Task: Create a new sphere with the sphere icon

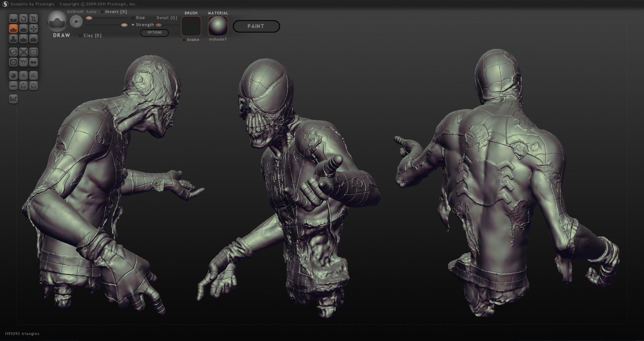Action: pyautogui.click(x=13, y=75)
